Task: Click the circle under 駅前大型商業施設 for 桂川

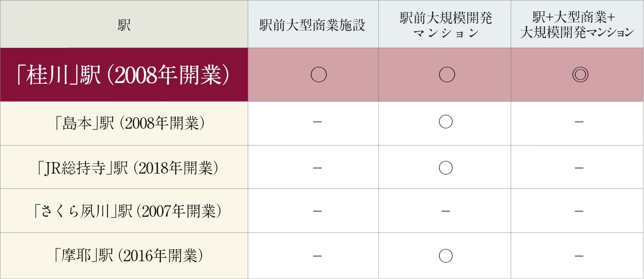Action: tap(318, 75)
